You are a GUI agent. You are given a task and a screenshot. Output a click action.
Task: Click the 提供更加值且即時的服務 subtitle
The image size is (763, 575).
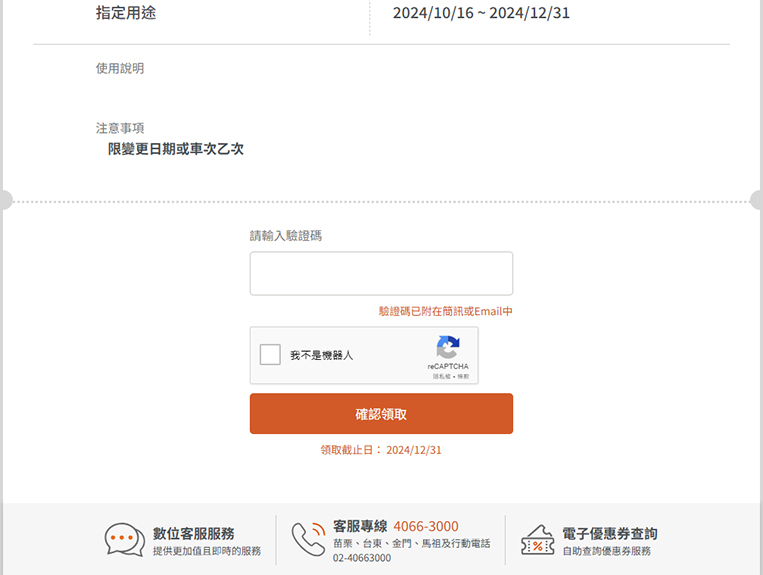point(207,551)
